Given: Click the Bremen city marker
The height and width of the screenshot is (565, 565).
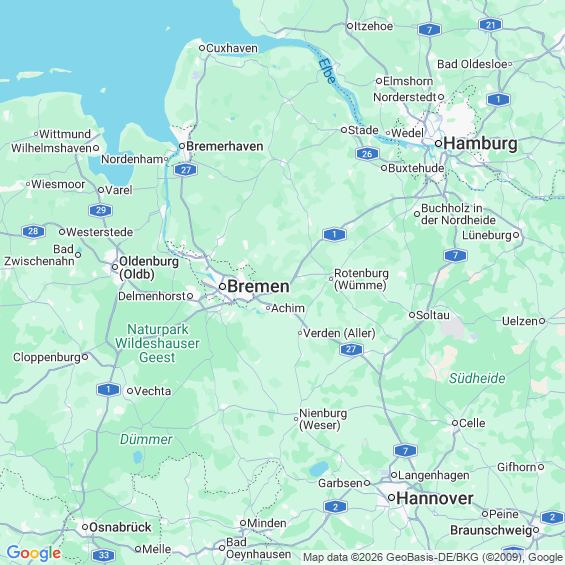Looking at the screenshot, I should 223,286.
